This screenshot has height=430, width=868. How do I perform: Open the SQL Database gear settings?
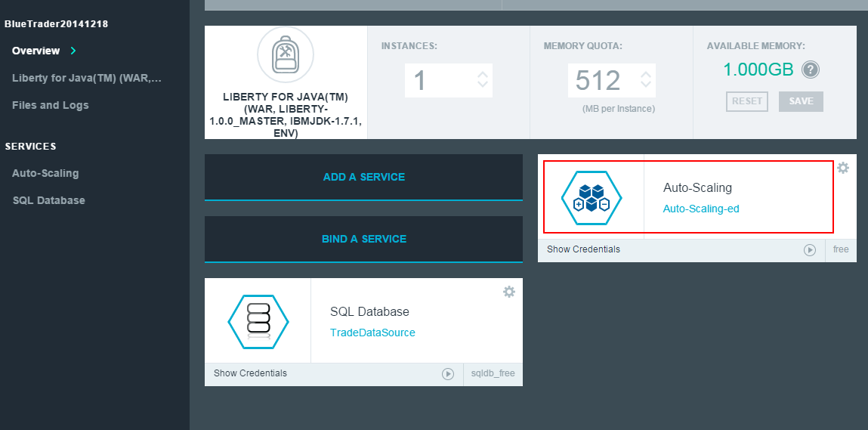click(509, 292)
